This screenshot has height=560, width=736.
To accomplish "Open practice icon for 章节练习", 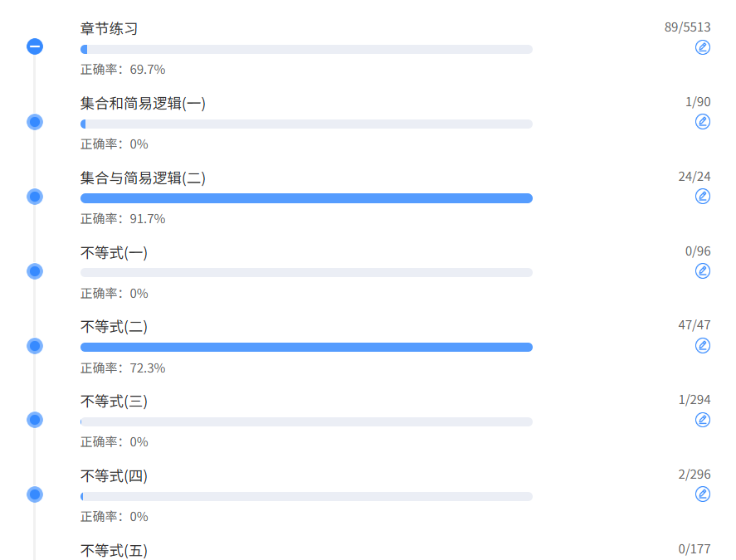I will pos(702,47).
